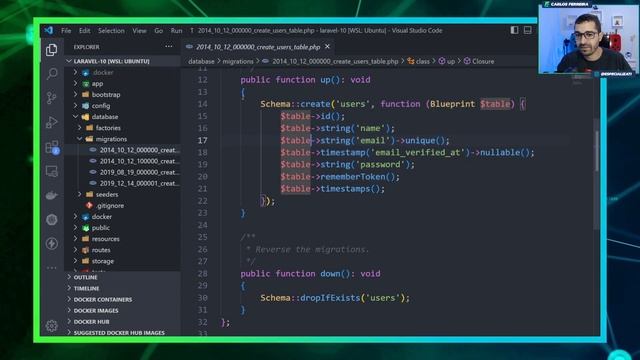Expand the storage folder
The image size is (640, 360).
pyautogui.click(x=122, y=261)
